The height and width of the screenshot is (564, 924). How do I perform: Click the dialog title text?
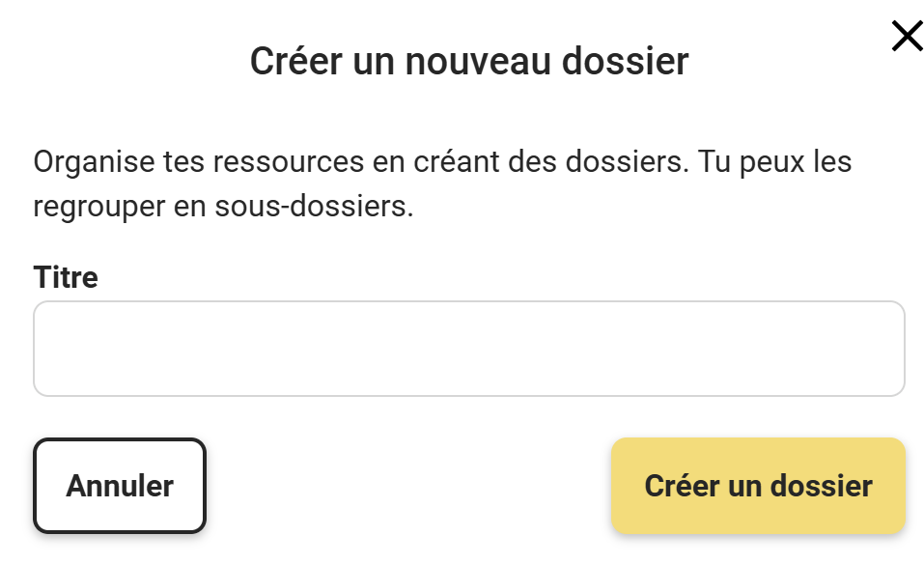coord(469,61)
